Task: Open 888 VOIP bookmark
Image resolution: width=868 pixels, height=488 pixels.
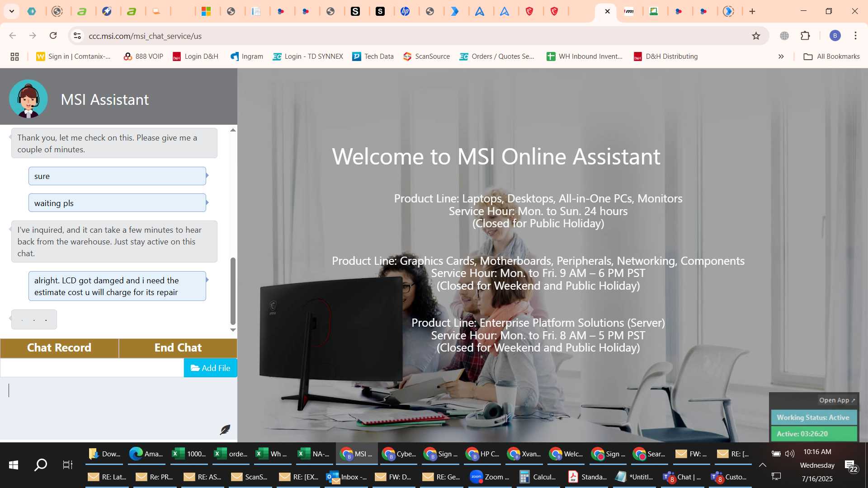Action: click(143, 56)
